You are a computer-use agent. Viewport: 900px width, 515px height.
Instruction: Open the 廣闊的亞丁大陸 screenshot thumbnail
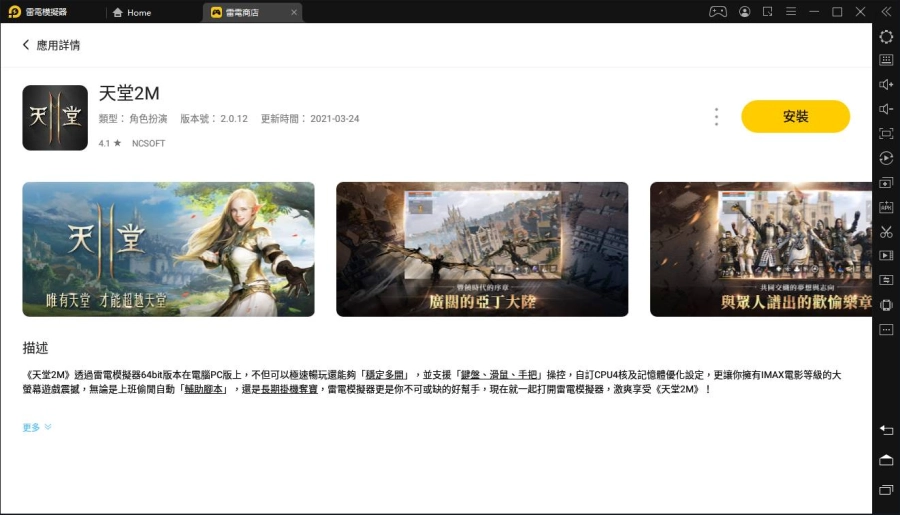pos(482,249)
